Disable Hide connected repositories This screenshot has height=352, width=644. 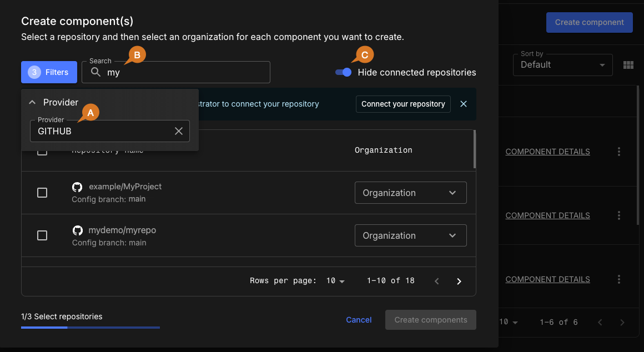(x=343, y=72)
